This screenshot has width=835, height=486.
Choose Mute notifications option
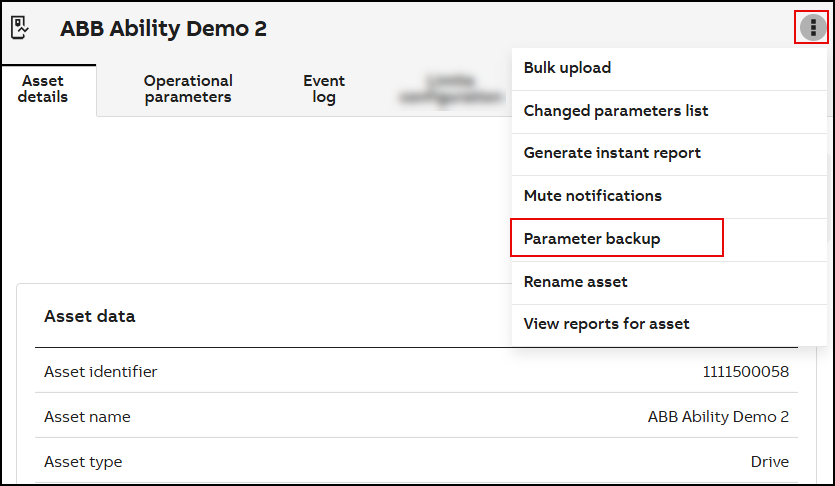tap(593, 196)
